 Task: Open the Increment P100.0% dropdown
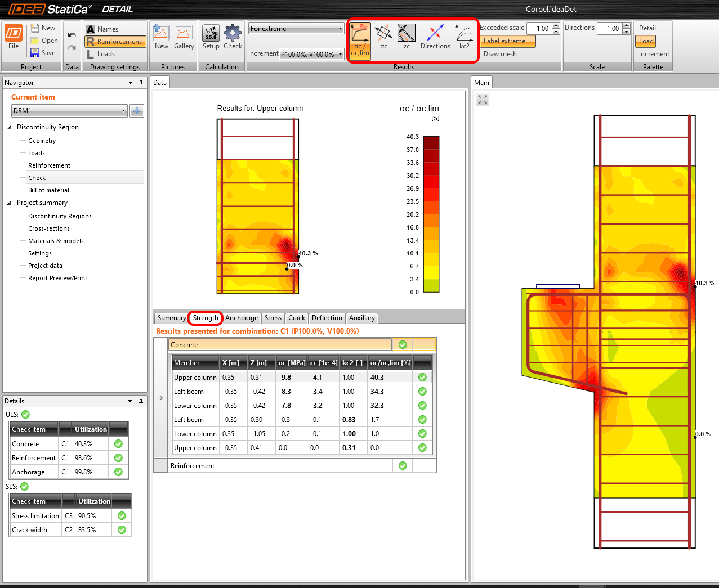tap(311, 55)
